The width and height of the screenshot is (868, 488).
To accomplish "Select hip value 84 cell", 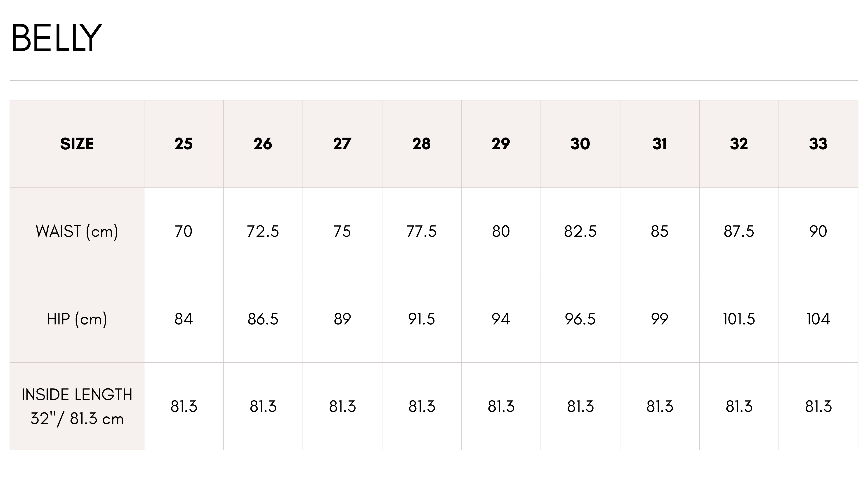I will (x=184, y=319).
